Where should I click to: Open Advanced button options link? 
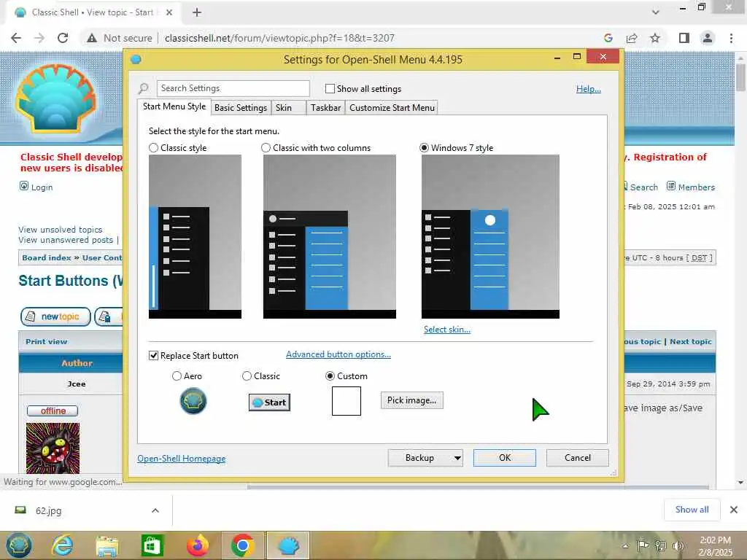(338, 354)
